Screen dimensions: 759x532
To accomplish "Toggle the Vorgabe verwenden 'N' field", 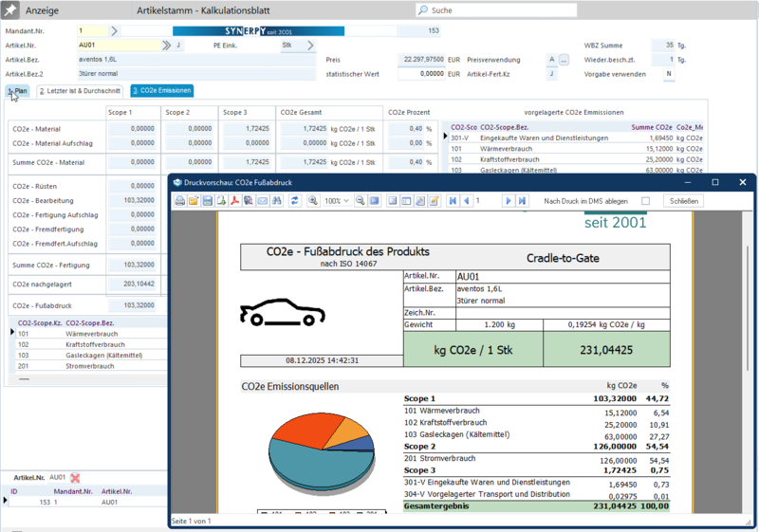I will [x=669, y=73].
